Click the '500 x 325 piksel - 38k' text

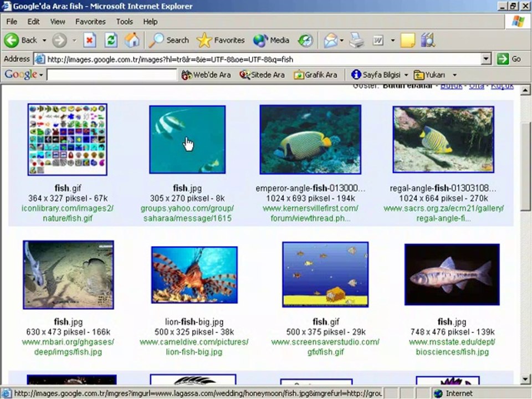click(x=194, y=332)
